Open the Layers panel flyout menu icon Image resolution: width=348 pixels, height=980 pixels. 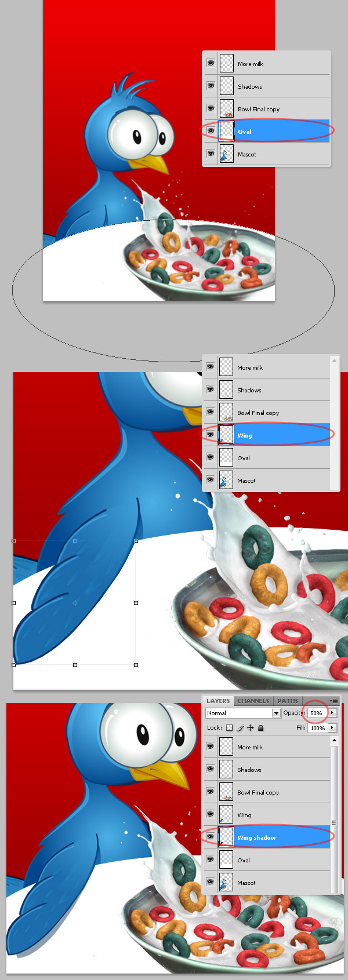click(333, 701)
